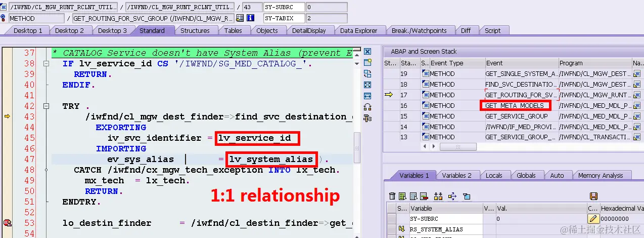Collapse the TRY block at line 42
644x238 pixels.
point(47,106)
